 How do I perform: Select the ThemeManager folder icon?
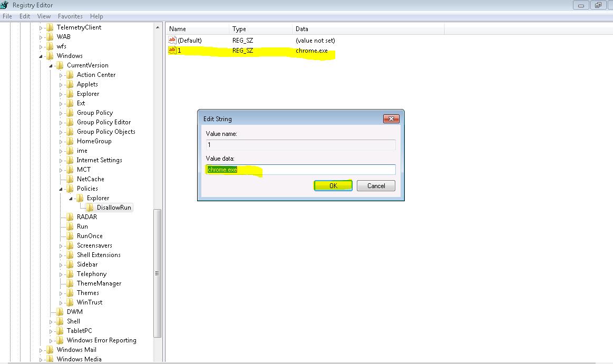[x=70, y=283]
